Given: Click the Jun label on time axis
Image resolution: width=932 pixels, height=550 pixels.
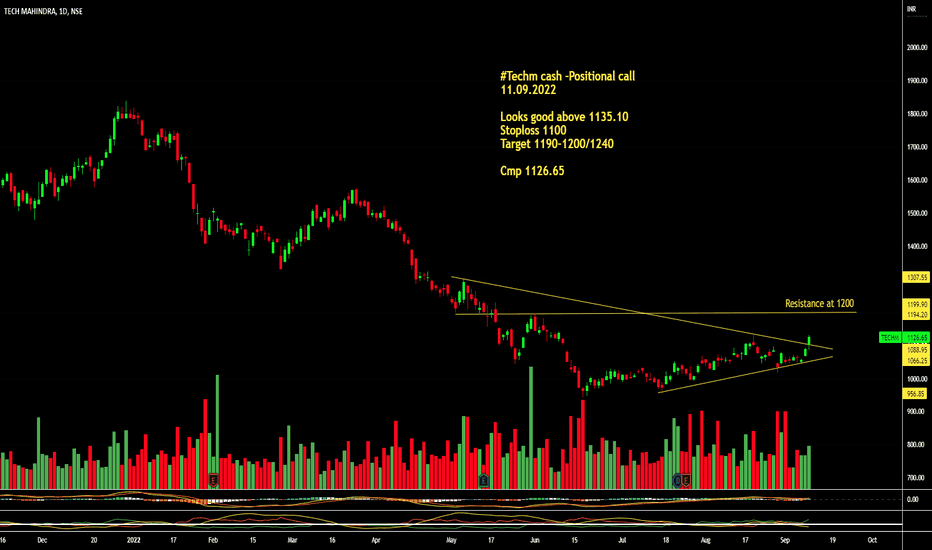Looking at the screenshot, I should point(534,540).
